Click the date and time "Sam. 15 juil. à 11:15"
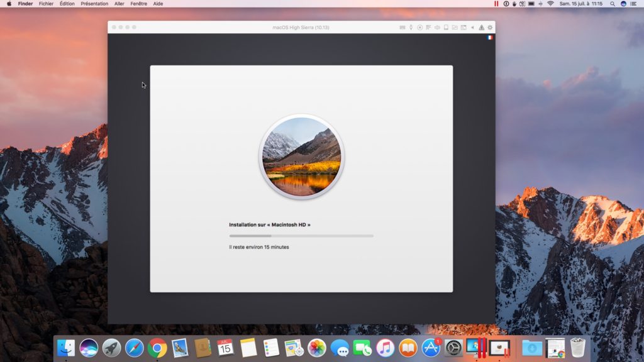This screenshot has width=644, height=362. click(580, 4)
